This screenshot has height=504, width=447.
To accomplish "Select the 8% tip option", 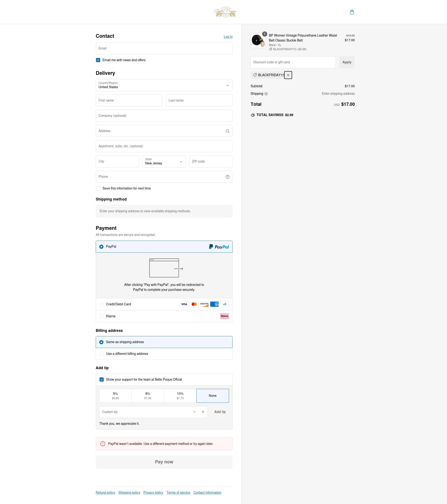I will point(148,396).
